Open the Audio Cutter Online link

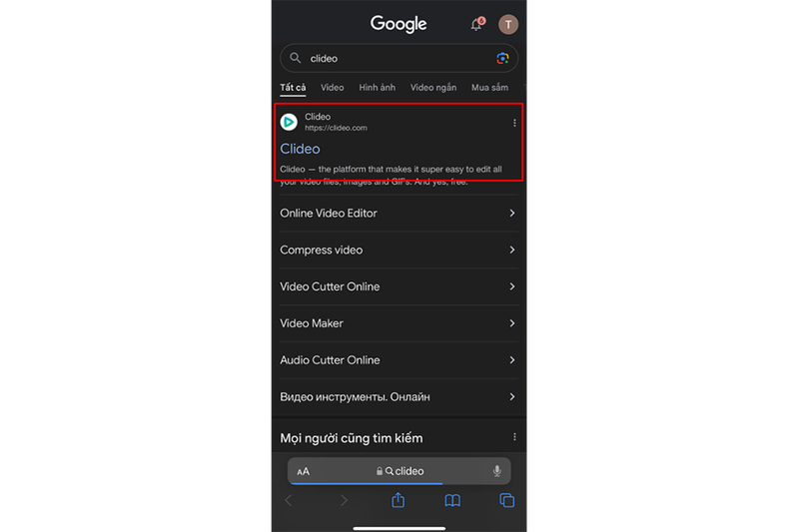point(330,360)
